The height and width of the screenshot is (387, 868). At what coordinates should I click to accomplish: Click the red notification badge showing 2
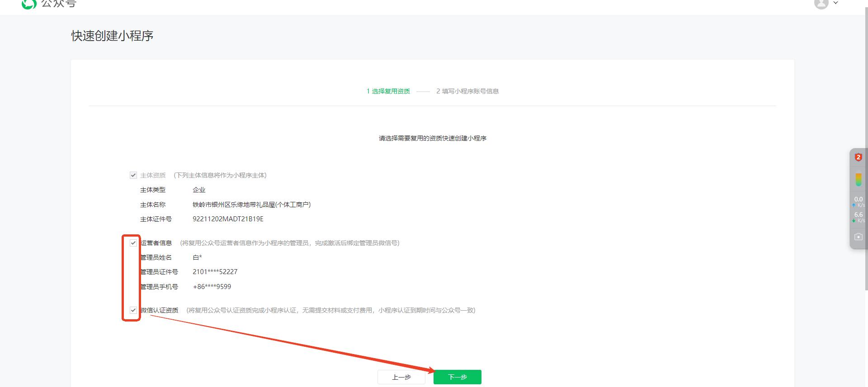point(858,157)
